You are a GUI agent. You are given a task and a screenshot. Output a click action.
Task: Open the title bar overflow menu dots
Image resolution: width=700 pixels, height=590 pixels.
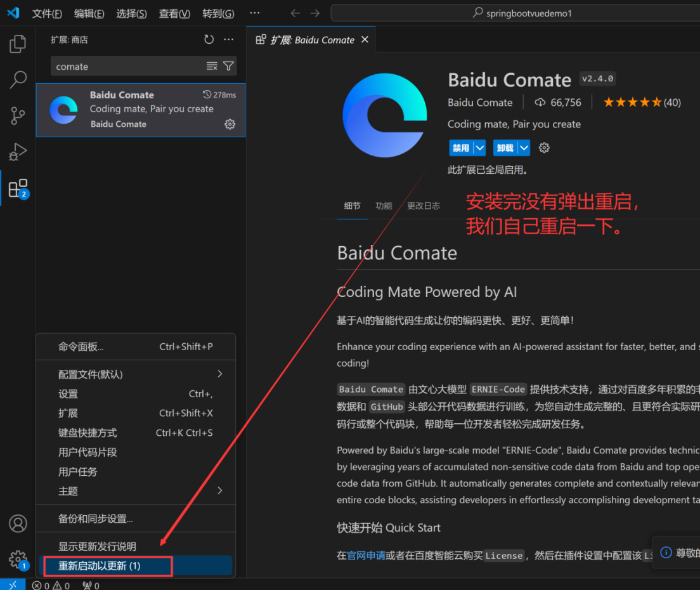click(254, 13)
